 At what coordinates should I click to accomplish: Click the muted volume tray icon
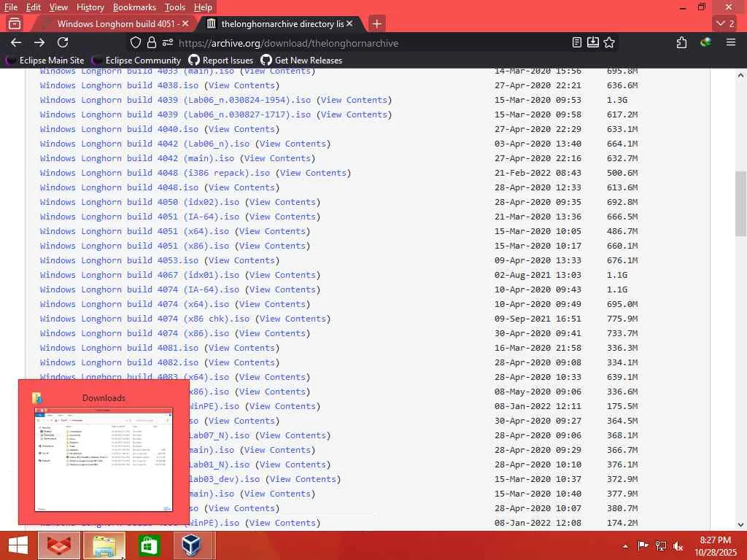pos(678,545)
